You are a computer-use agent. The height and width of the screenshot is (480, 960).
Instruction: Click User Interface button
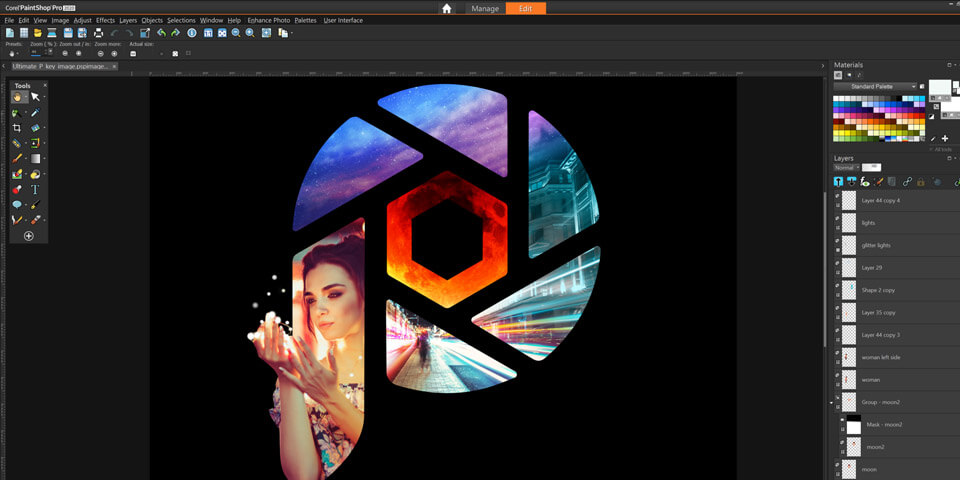(x=343, y=20)
